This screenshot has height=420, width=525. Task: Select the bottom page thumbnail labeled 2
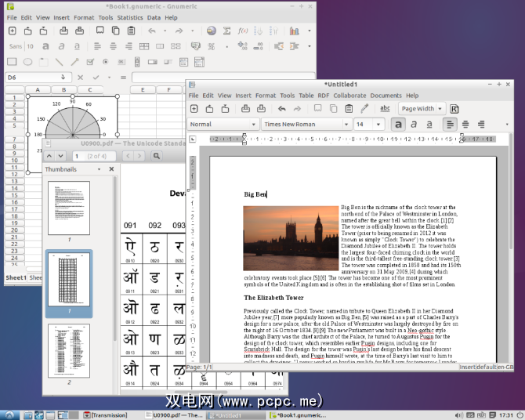coord(68,353)
